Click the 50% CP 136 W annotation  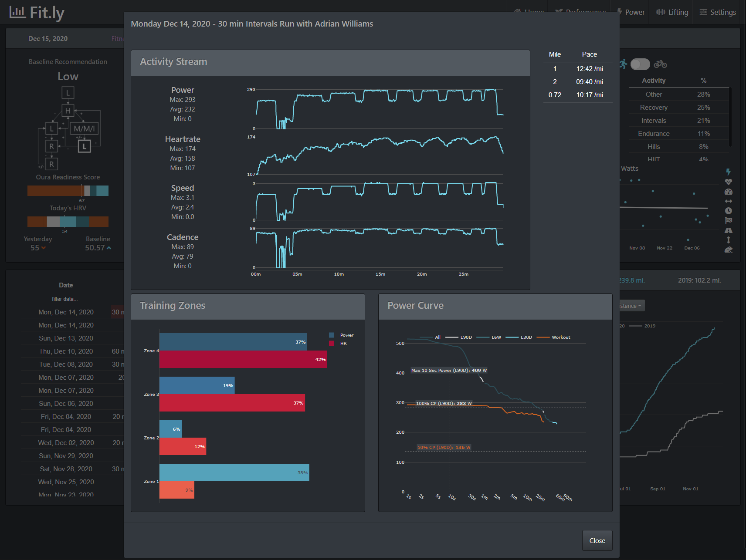coord(444,448)
